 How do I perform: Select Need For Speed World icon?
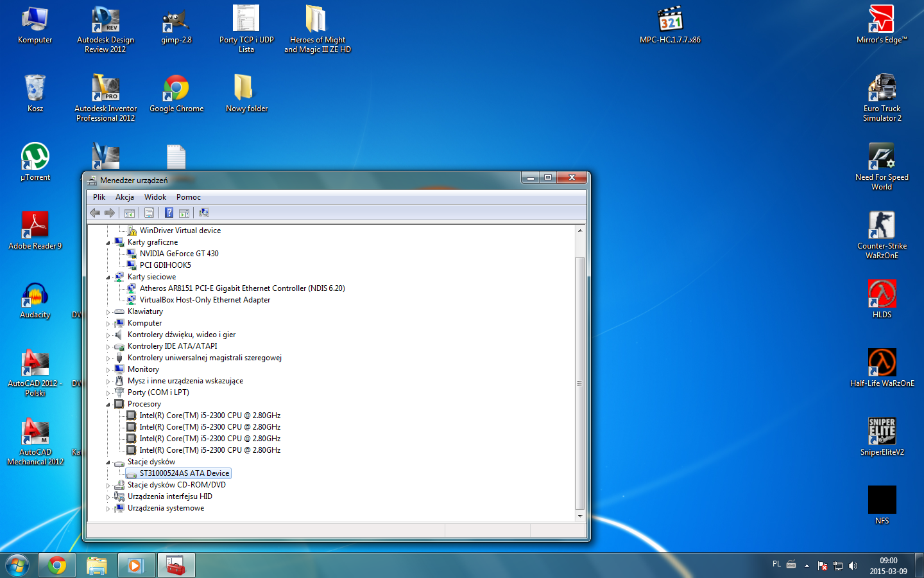point(882,167)
